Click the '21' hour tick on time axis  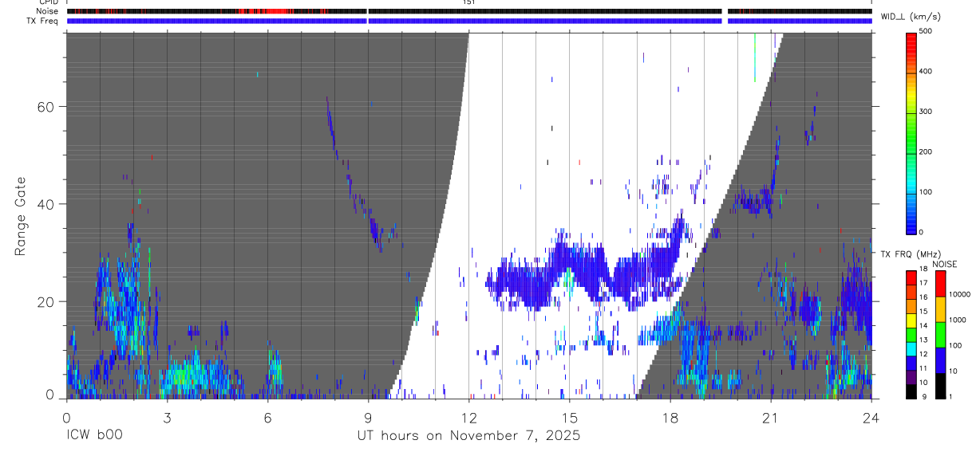pyautogui.click(x=771, y=416)
